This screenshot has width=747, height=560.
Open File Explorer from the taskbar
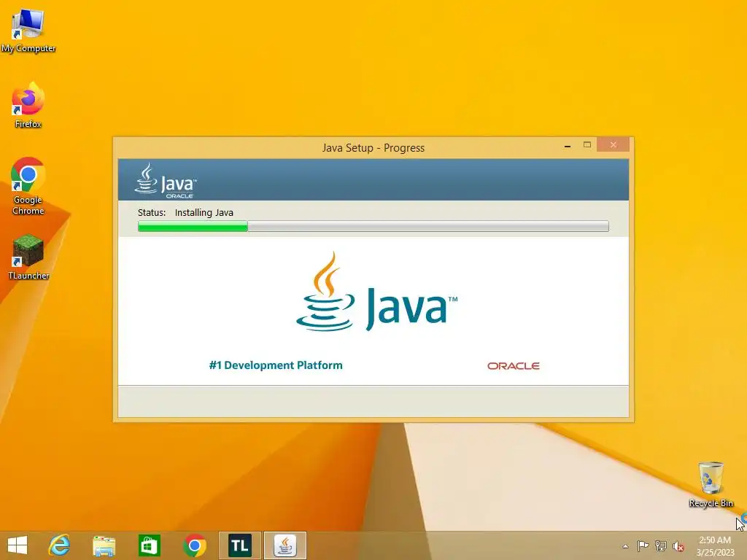pos(104,545)
